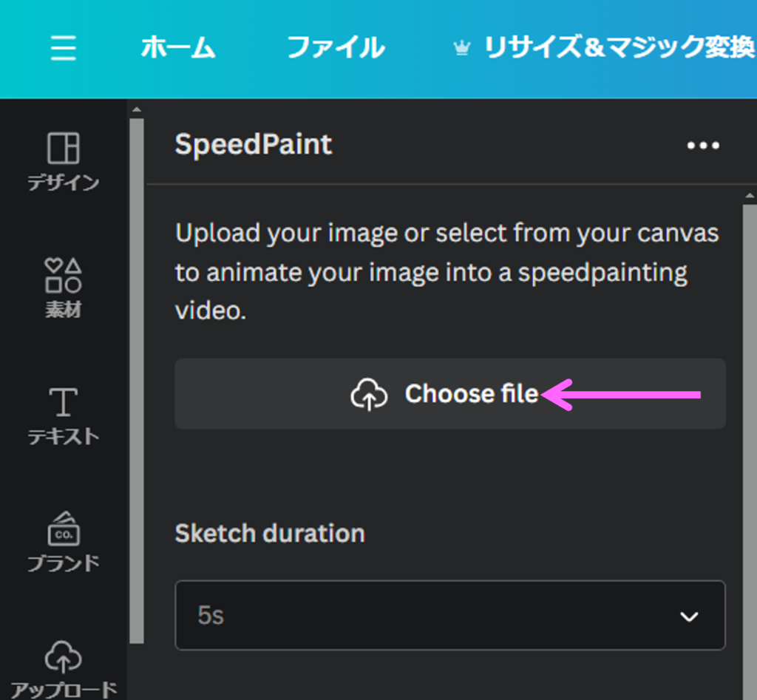The width and height of the screenshot is (757, 700).
Task: Go to ホーム in top bar
Action: click(x=178, y=49)
